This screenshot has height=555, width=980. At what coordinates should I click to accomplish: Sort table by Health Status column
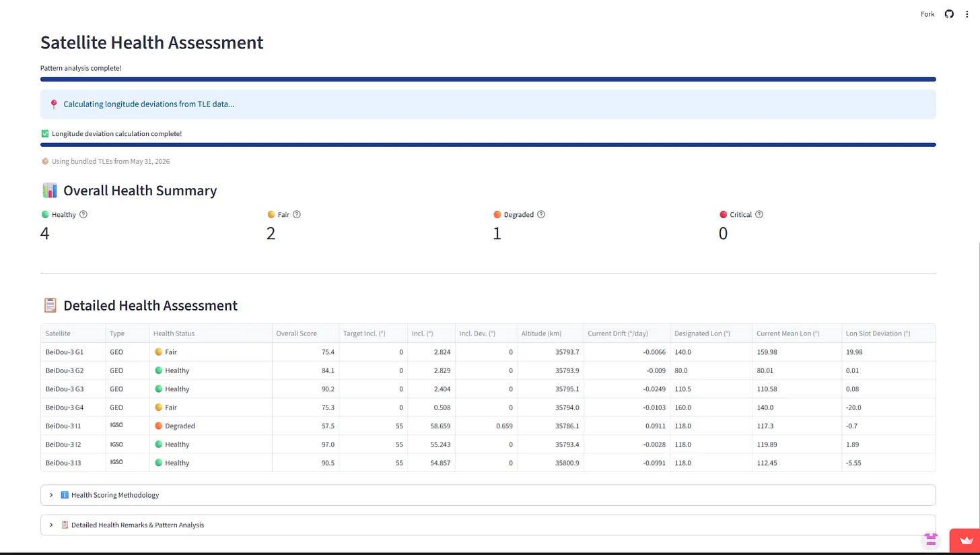point(211,333)
